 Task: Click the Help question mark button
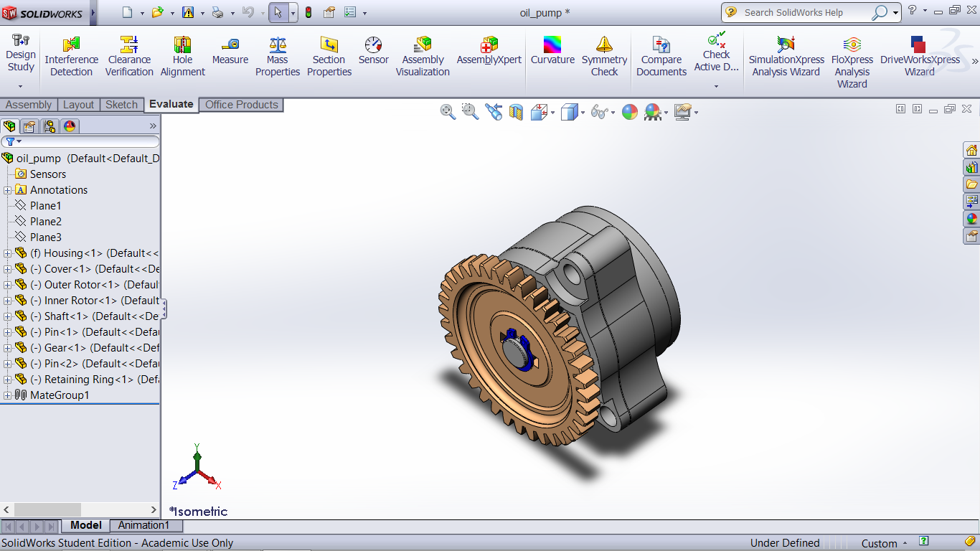pos(912,11)
